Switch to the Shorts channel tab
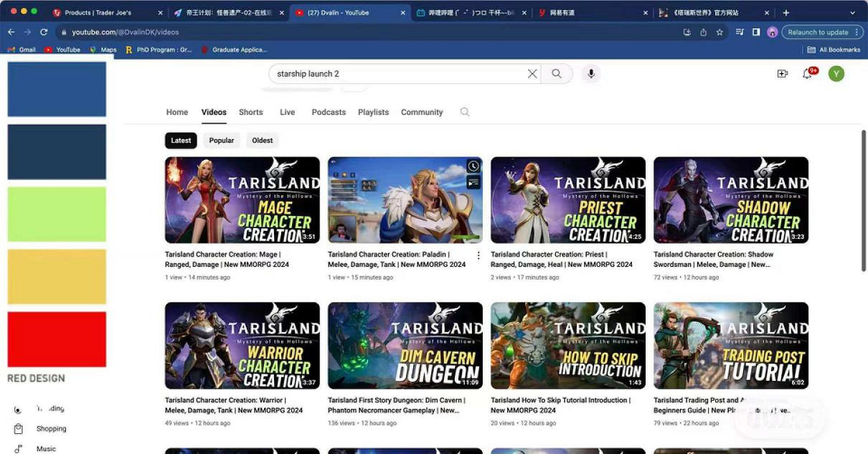 click(x=251, y=113)
